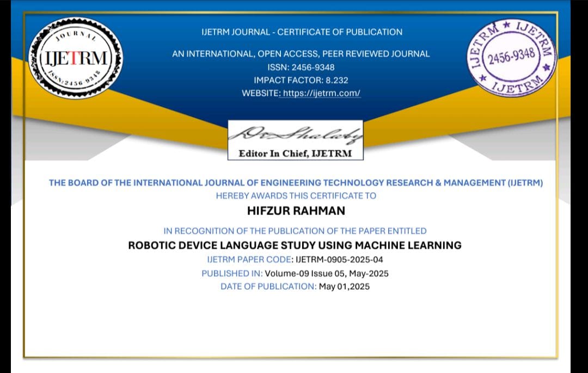The width and height of the screenshot is (588, 373).
Task: Click the 'DATE OF PUBLICATION:' label
Action: (x=268, y=286)
